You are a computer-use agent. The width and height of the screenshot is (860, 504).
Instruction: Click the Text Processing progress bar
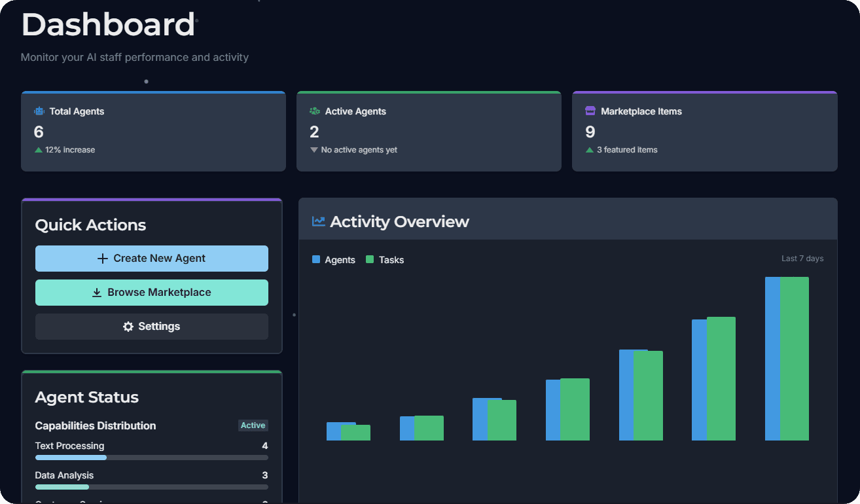(x=151, y=458)
